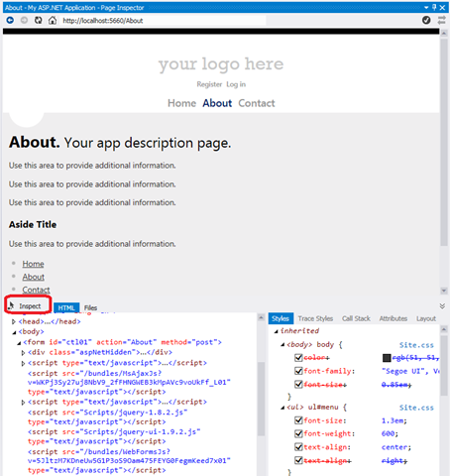Click the Styles pane scrollbar up arrow
Viewport: 450px width, 476px height.
point(444,329)
